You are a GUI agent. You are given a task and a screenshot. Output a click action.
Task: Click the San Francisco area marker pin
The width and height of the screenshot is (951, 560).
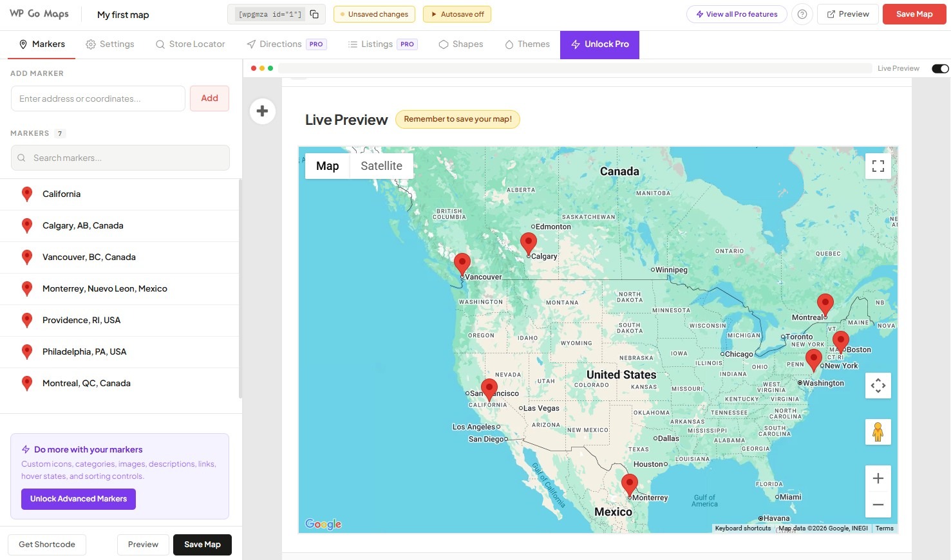[489, 391]
